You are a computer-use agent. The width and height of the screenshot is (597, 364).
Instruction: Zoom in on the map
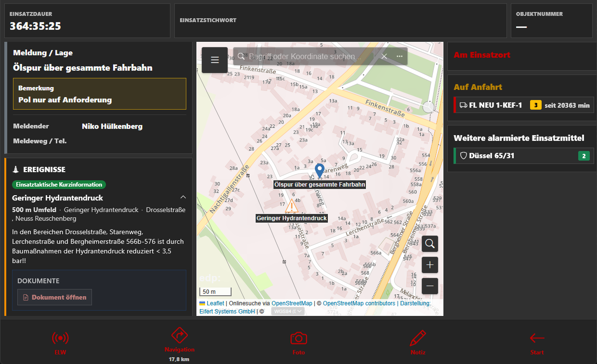(430, 265)
